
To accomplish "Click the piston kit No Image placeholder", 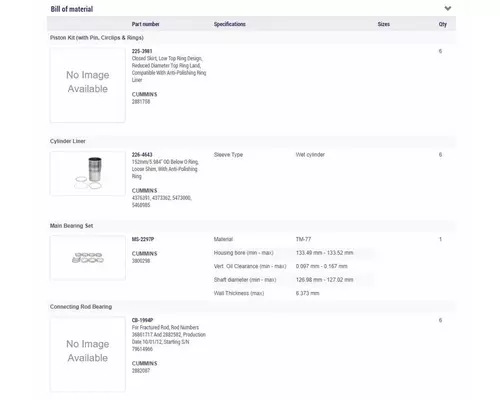I will (88, 85).
